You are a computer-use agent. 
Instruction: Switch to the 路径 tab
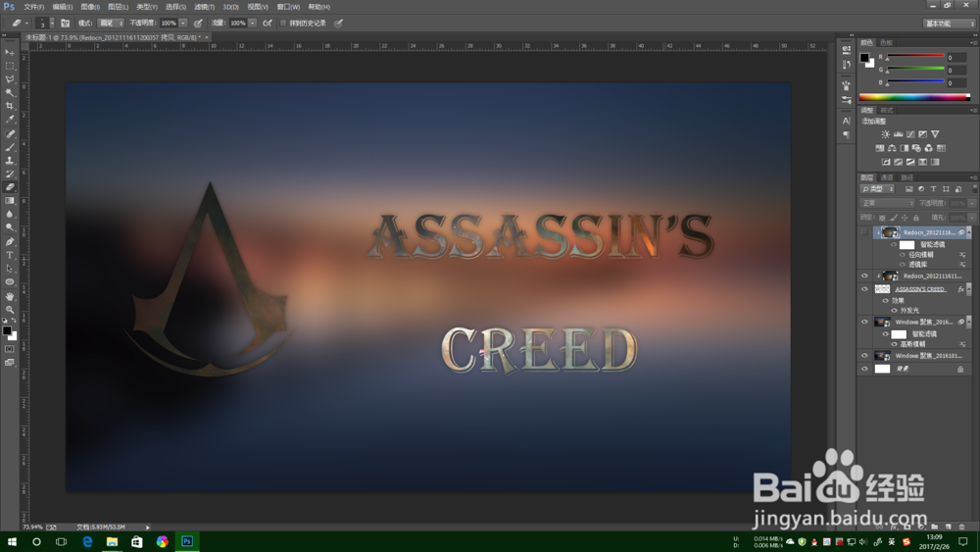(x=906, y=177)
